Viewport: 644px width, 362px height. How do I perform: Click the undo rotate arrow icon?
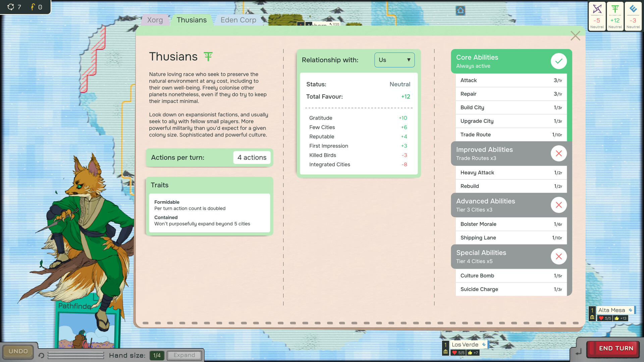point(41,355)
